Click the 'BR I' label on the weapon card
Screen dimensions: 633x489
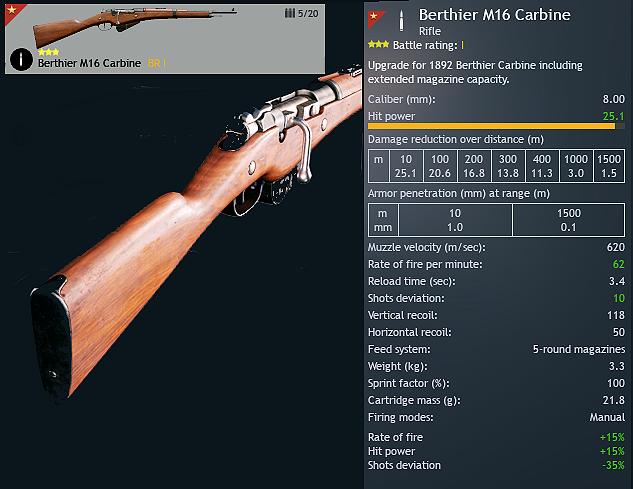pyautogui.click(x=157, y=63)
